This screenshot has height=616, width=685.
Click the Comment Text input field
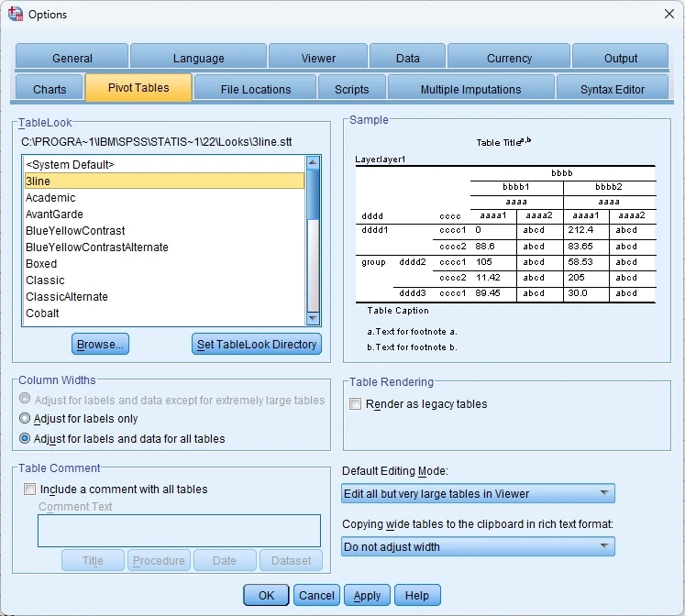click(x=179, y=531)
